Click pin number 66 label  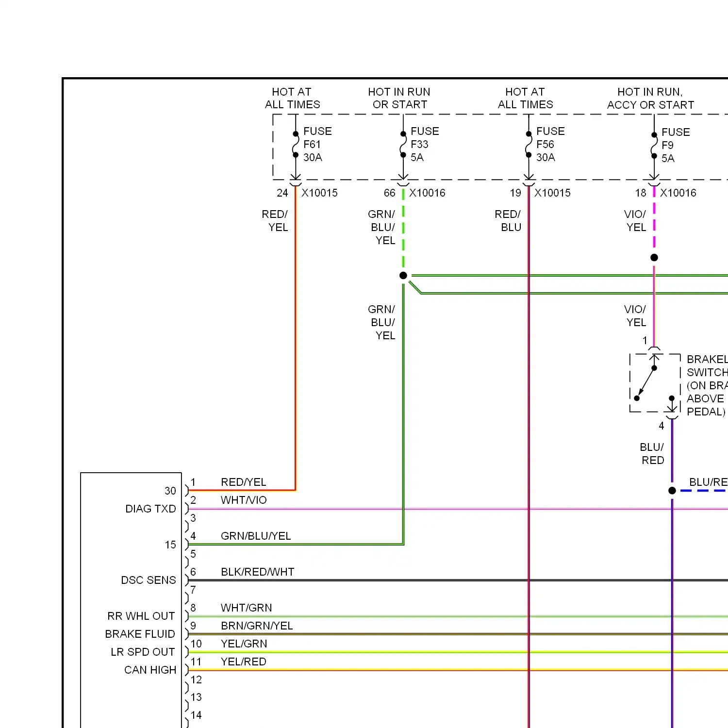click(390, 193)
